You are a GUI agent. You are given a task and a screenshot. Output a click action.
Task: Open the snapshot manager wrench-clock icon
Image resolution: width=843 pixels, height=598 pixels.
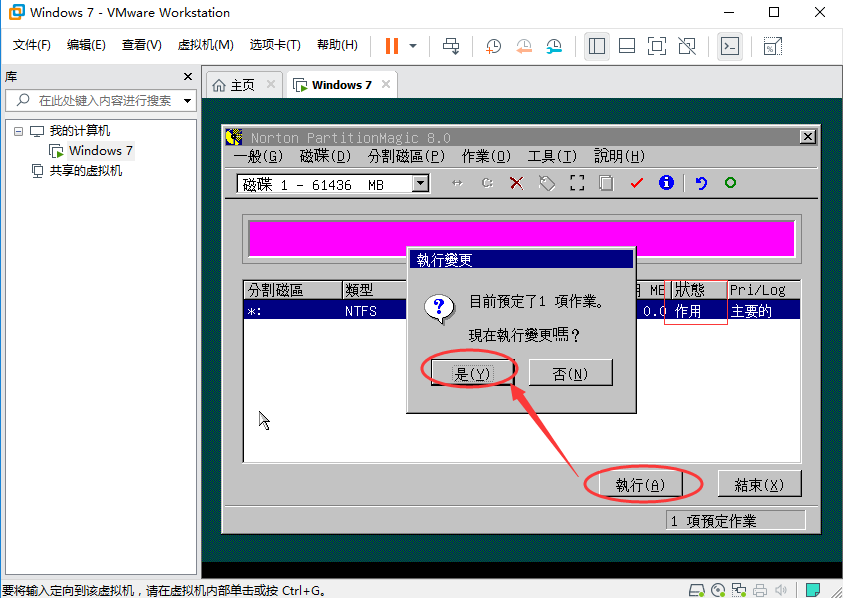(x=554, y=46)
